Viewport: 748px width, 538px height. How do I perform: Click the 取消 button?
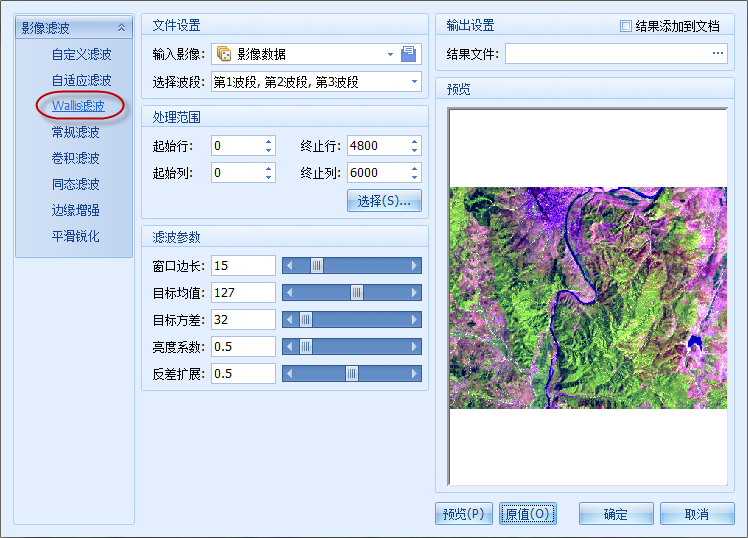(696, 514)
